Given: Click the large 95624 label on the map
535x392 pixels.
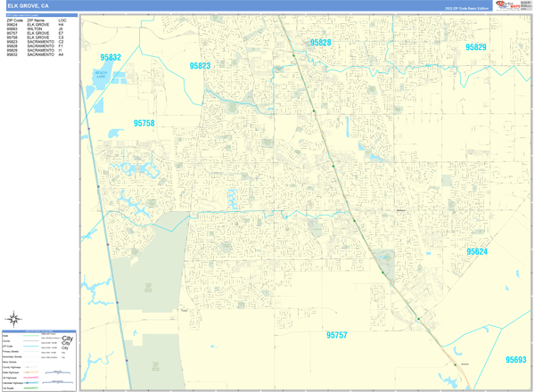Looking at the screenshot, I should (477, 251).
